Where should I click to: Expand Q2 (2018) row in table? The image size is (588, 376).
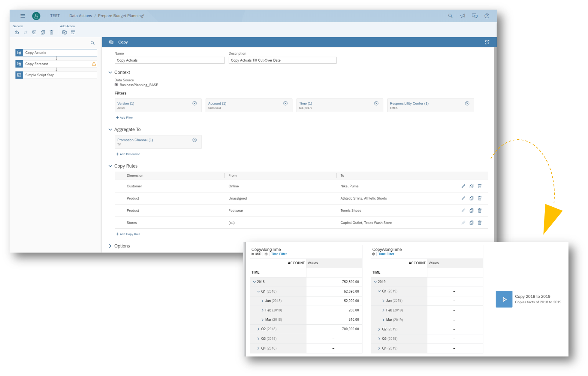coord(258,329)
